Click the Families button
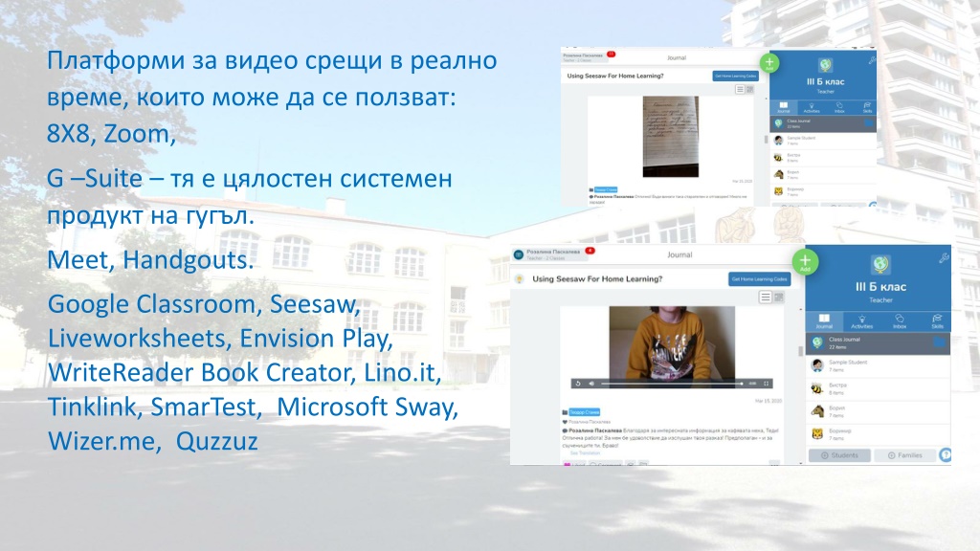The image size is (980, 551). pyautogui.click(x=905, y=455)
